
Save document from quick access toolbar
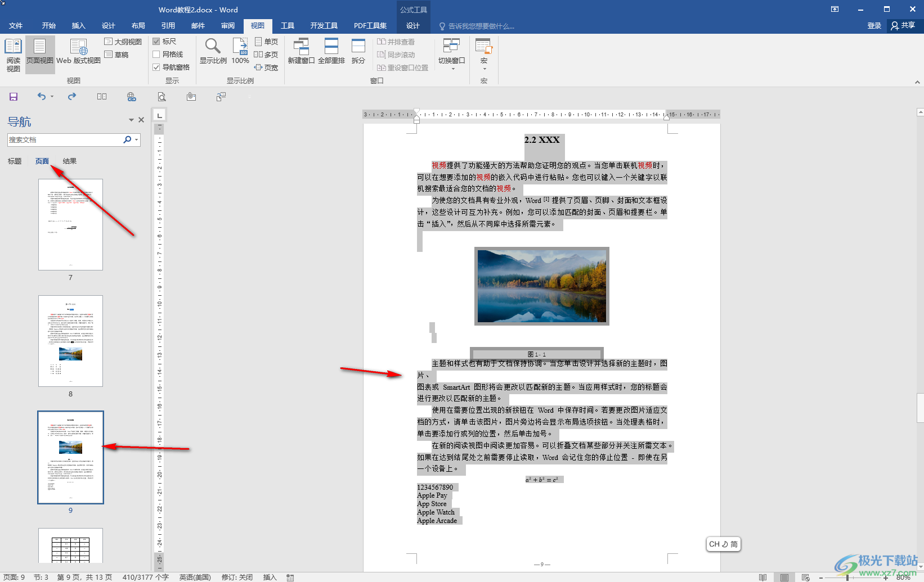14,97
